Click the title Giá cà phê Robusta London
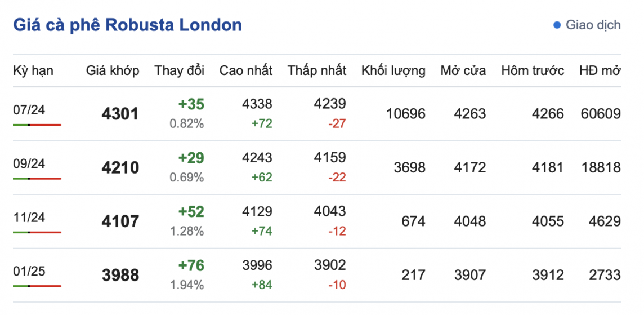 pos(127,25)
